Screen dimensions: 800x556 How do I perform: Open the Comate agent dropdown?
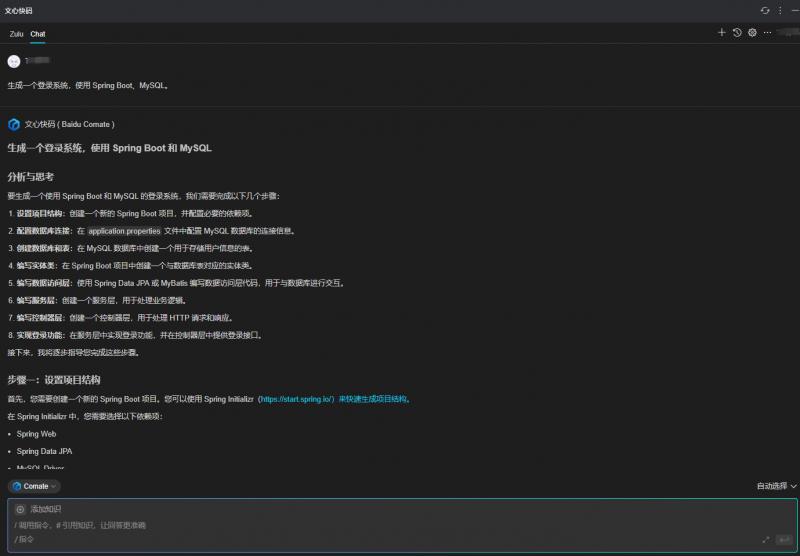coord(35,486)
